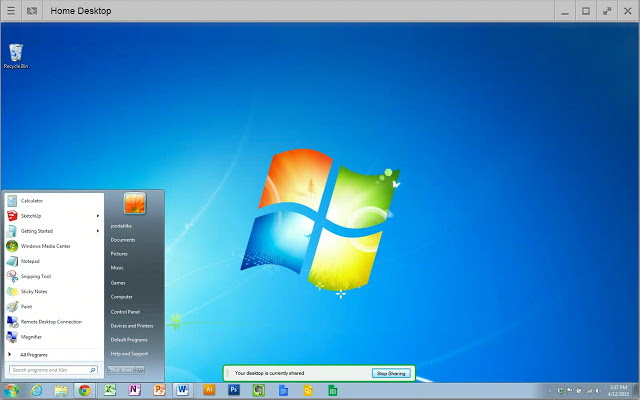Open the Recycle Bin on desktop

(15, 56)
